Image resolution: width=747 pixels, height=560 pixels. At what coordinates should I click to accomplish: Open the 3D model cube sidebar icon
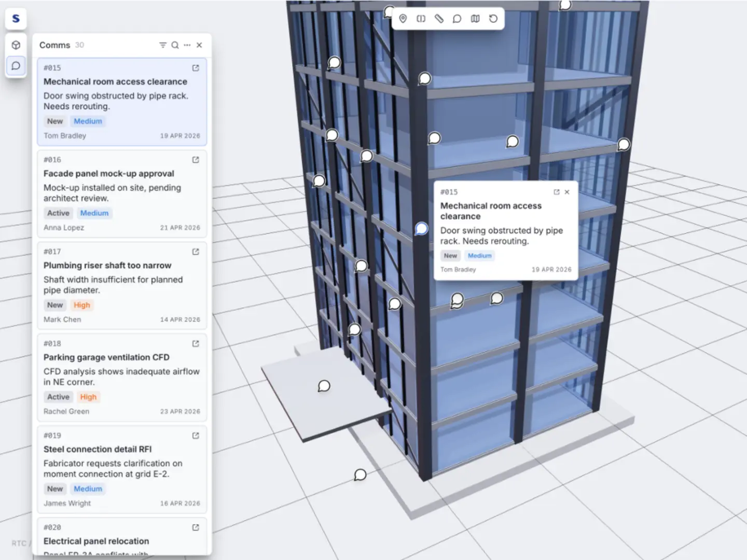click(x=16, y=45)
